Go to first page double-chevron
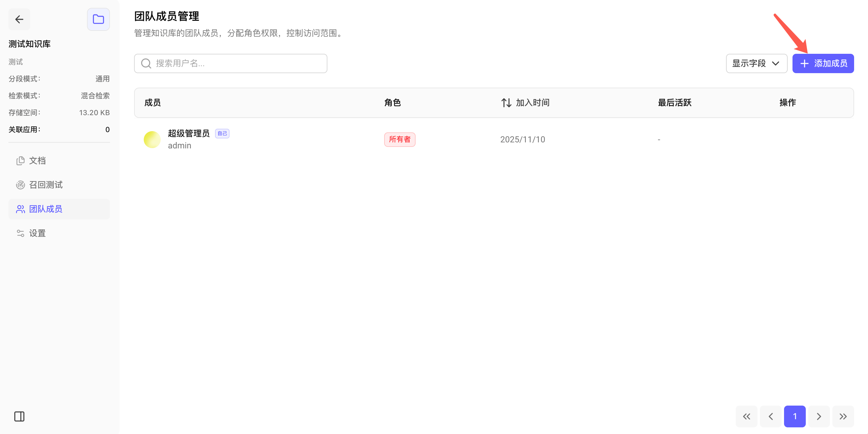 coord(746,416)
